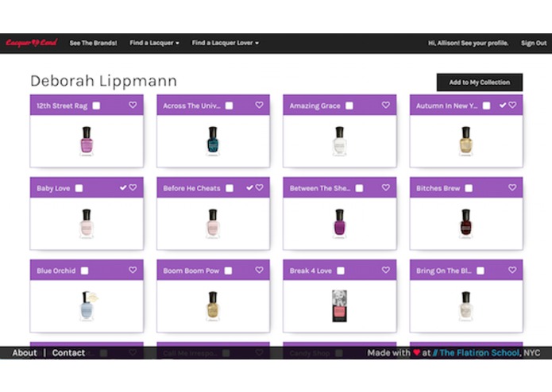The height and width of the screenshot is (392, 552).
Task: Click Amazing Grace title text
Action: tap(315, 106)
